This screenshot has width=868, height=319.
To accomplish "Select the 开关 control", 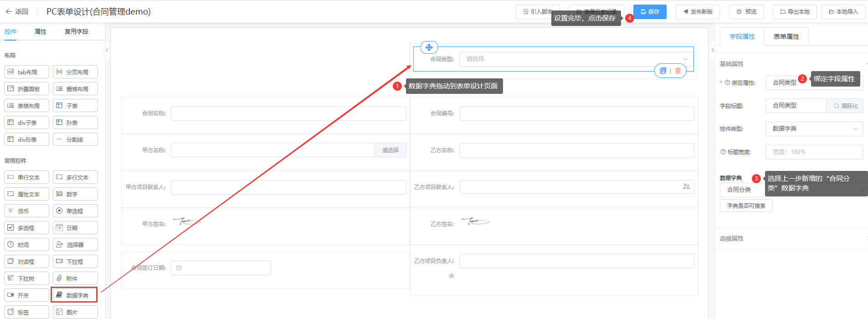I will pyautogui.click(x=27, y=295).
